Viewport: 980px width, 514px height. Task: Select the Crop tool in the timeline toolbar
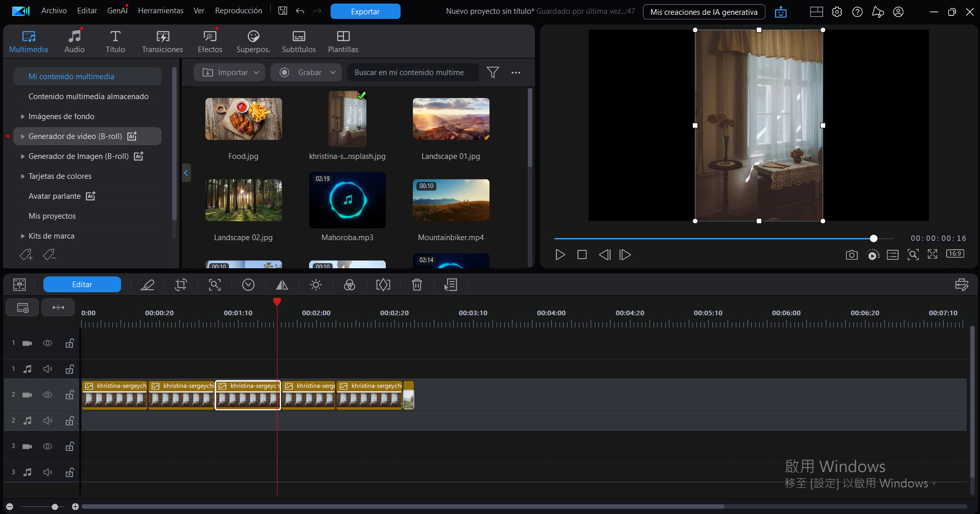(x=180, y=285)
